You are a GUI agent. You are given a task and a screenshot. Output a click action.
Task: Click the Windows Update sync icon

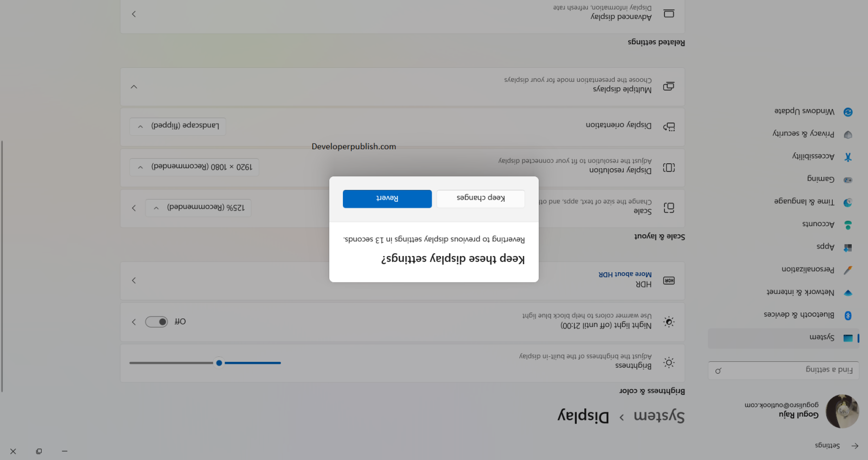coord(848,112)
